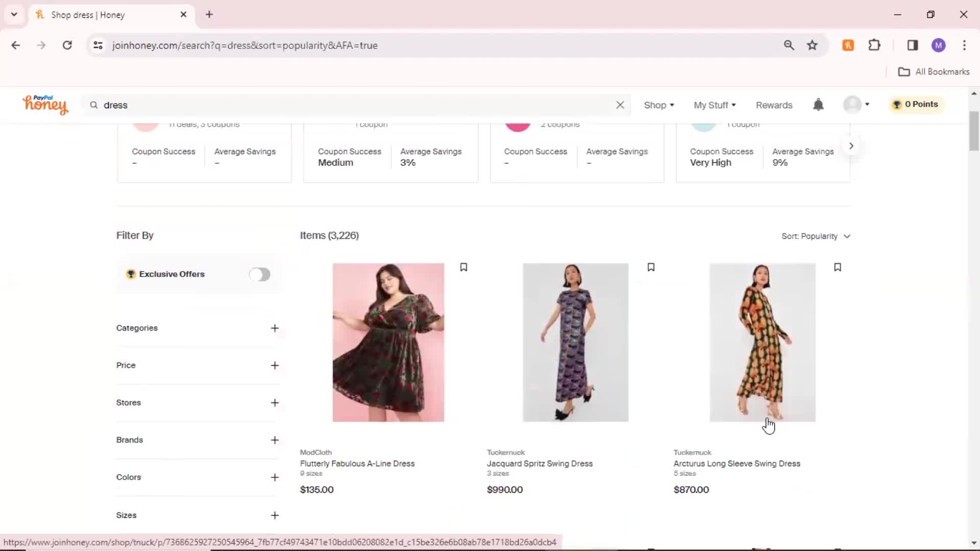View site information icon in address bar
This screenshot has height=551, width=980.
[98, 45]
